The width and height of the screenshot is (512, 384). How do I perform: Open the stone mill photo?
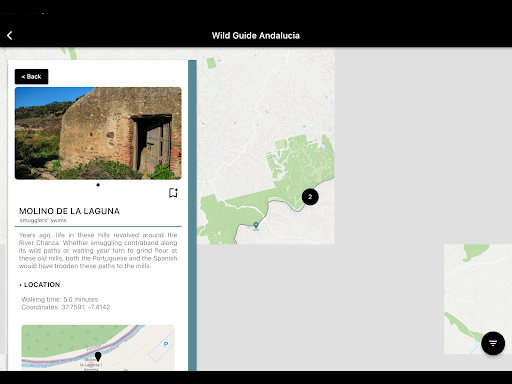tap(98, 133)
